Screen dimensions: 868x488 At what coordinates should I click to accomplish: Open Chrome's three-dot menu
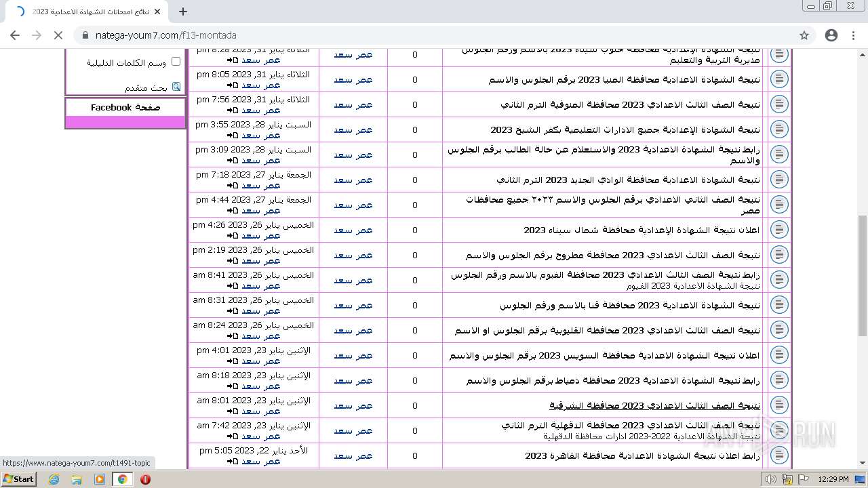coord(854,35)
